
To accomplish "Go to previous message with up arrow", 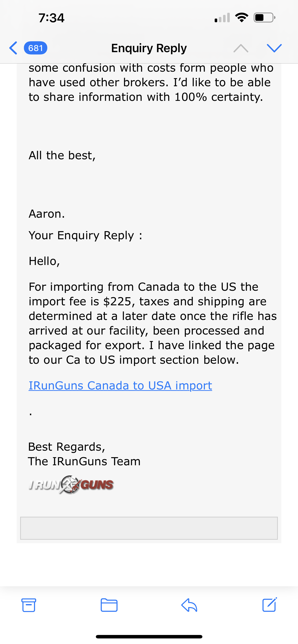I will tap(241, 48).
